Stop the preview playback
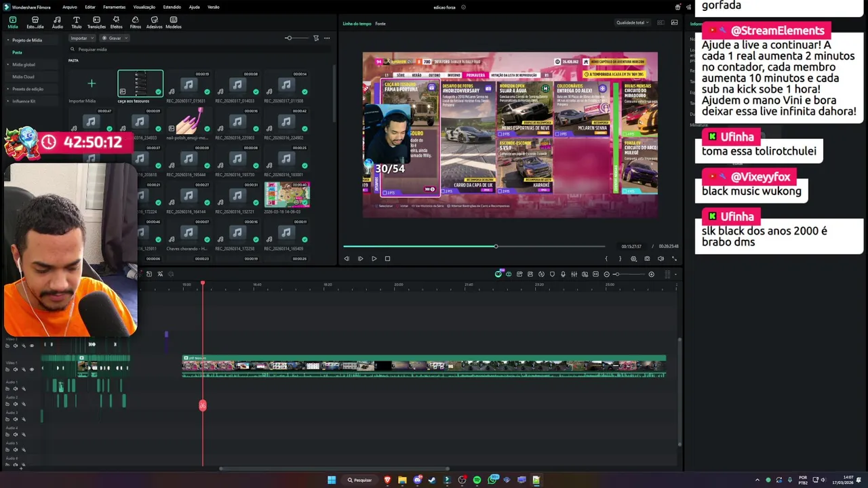The image size is (868, 488). tap(387, 258)
